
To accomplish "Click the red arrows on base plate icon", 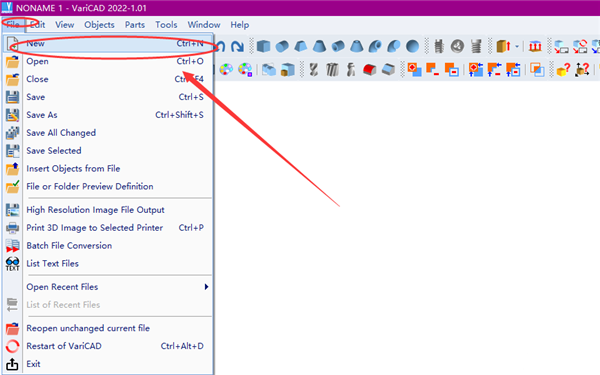I will [x=535, y=47].
